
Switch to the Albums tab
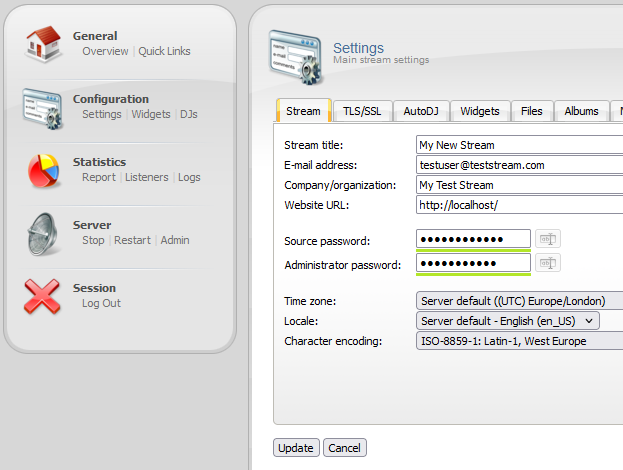[x=581, y=111]
